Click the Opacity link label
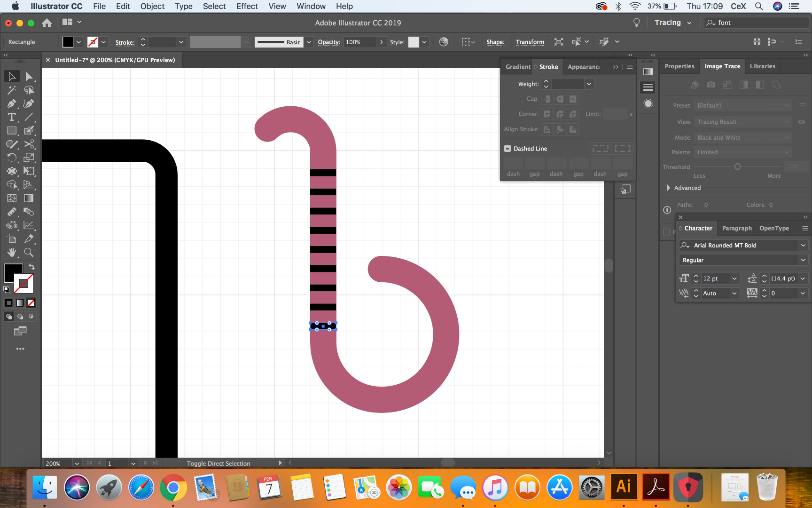 328,42
